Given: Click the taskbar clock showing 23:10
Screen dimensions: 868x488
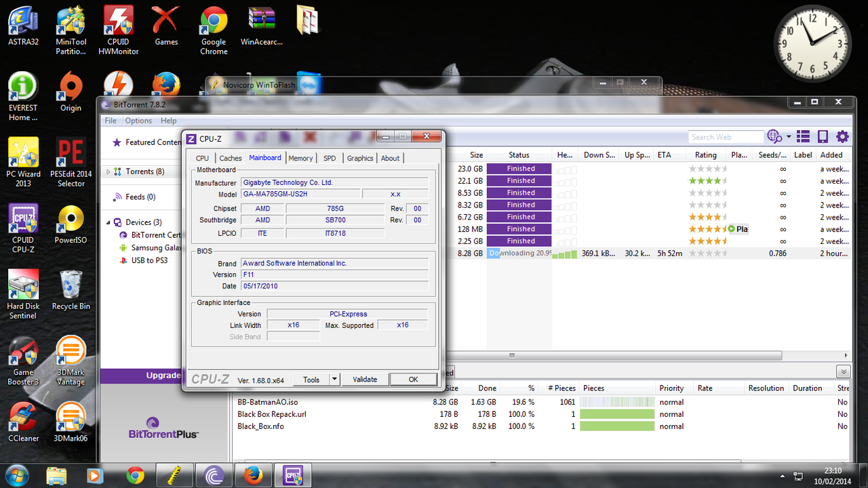Looking at the screenshot, I should tap(833, 475).
